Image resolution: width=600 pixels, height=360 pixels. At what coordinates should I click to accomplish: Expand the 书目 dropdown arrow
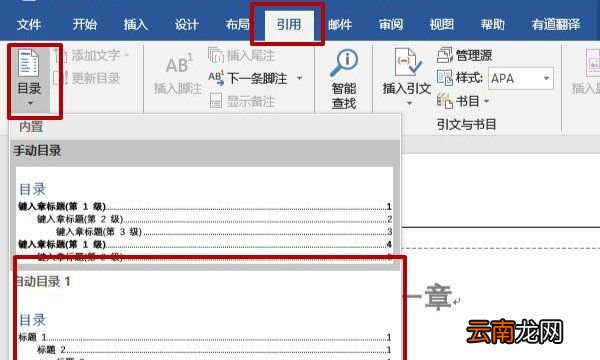[486, 101]
